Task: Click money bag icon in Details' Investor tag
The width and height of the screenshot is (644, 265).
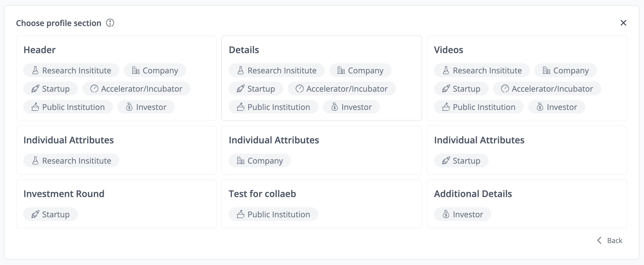Action: (x=335, y=107)
